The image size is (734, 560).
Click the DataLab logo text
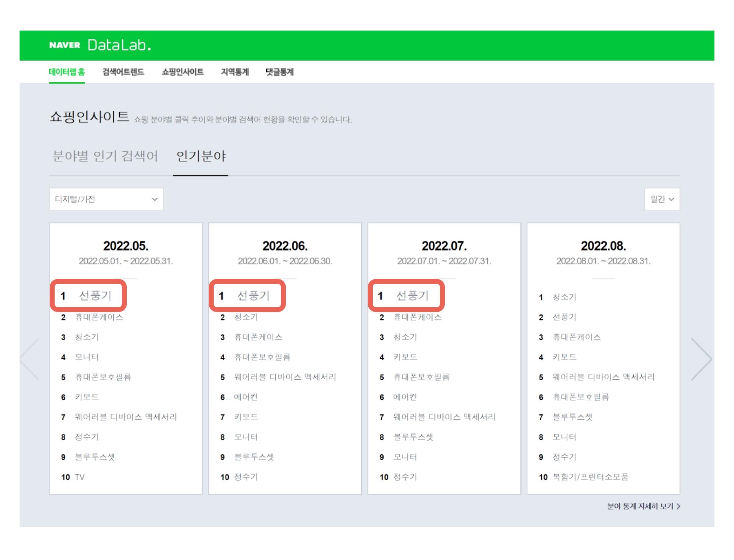click(119, 45)
